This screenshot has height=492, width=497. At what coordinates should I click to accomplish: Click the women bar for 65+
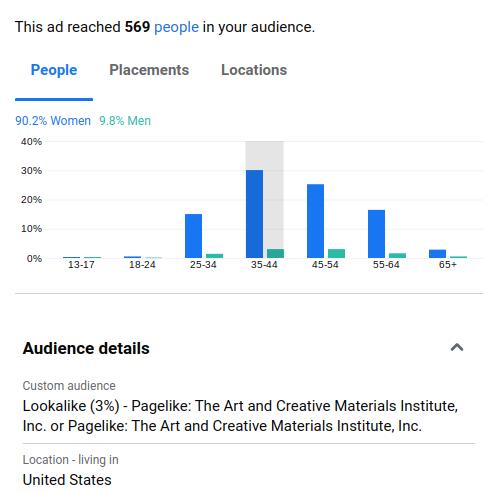point(437,254)
